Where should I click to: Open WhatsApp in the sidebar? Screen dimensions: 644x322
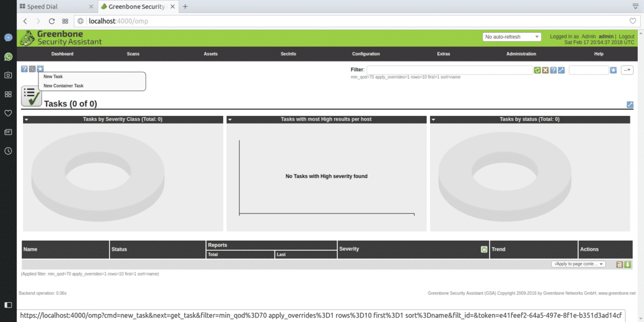(x=8, y=56)
